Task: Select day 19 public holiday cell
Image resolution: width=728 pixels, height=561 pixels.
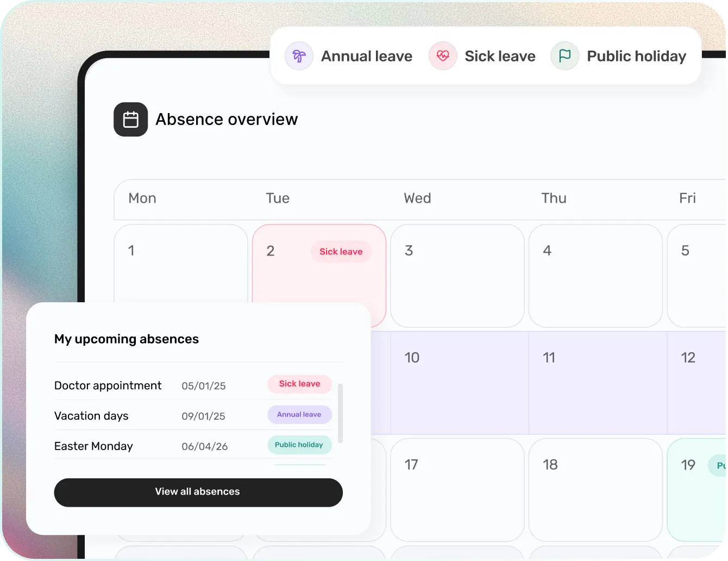Action: pyautogui.click(x=696, y=489)
